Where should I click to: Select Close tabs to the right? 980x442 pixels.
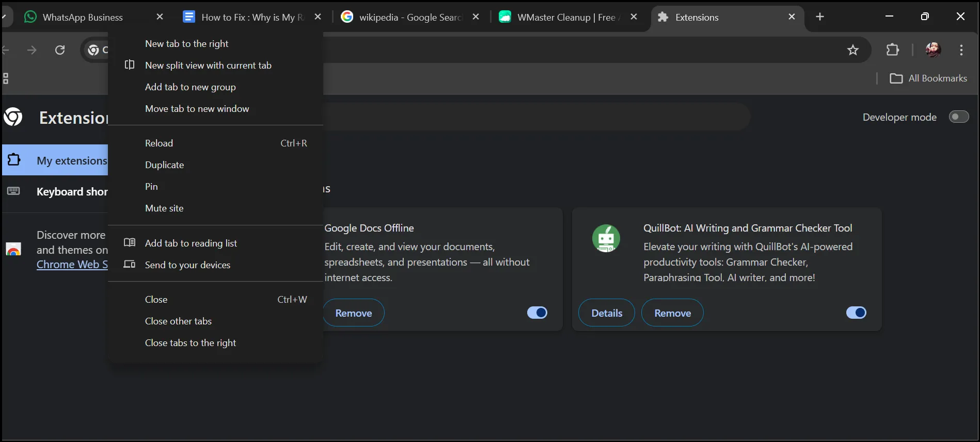tap(216, 343)
